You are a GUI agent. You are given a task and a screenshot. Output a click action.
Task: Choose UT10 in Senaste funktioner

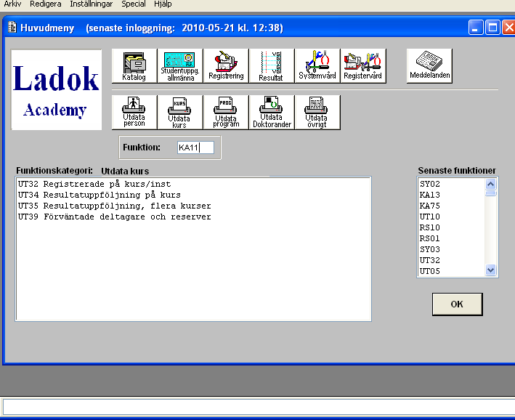429,217
